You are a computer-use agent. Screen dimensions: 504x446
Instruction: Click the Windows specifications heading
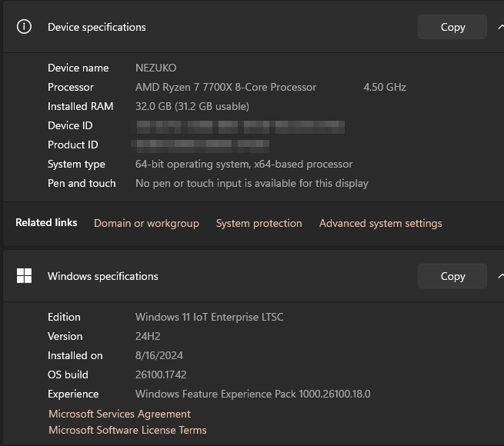[x=102, y=276]
